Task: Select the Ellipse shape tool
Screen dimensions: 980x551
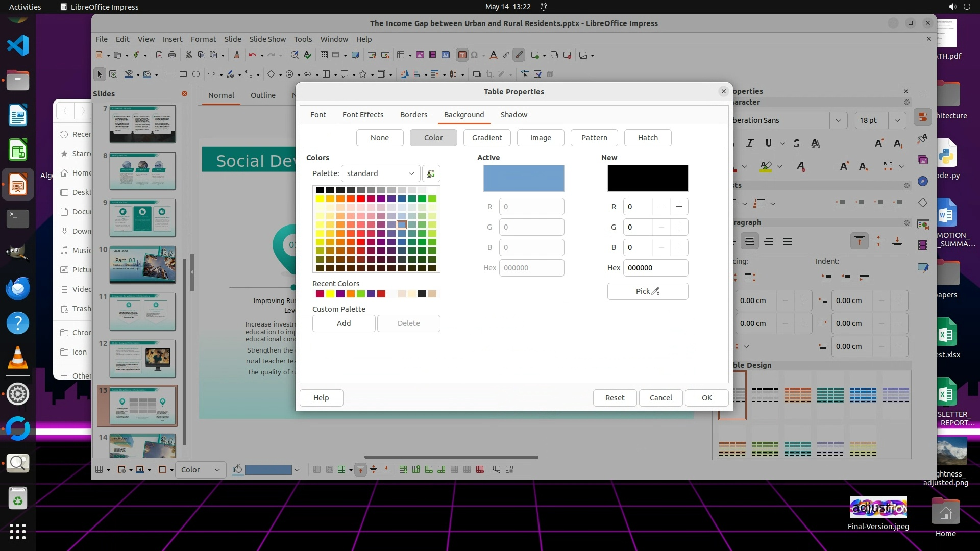Action: pos(196,74)
